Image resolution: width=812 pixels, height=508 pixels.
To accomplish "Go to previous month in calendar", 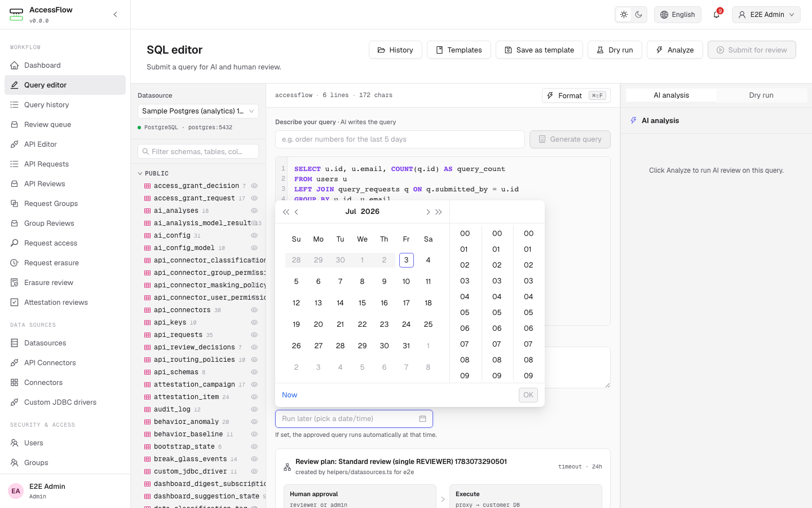I will pos(297,212).
